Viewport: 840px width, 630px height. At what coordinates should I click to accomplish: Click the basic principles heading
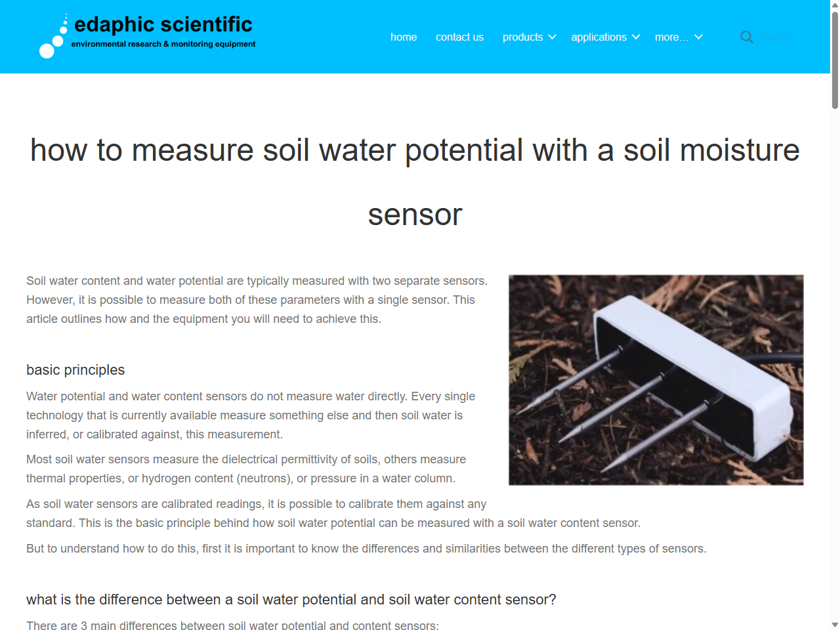pos(75,370)
